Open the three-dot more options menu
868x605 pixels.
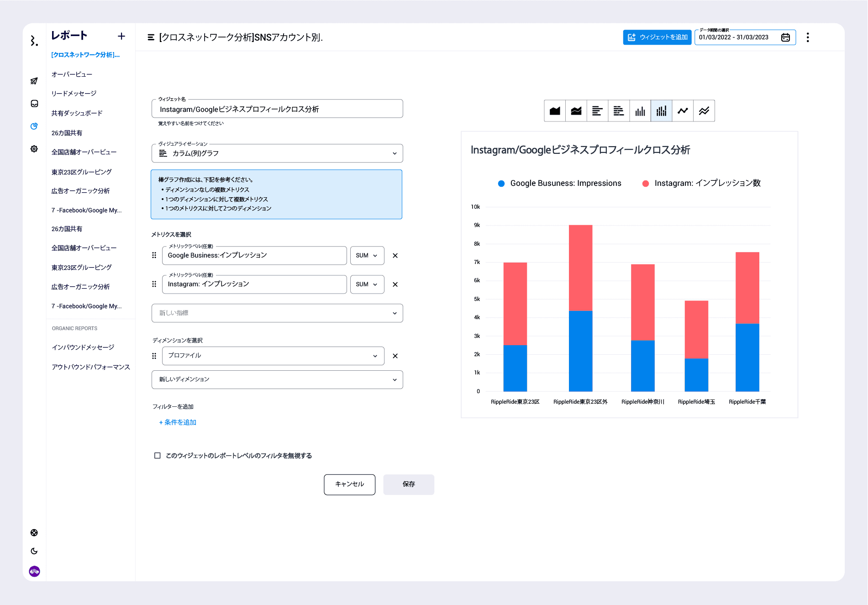pyautogui.click(x=808, y=37)
